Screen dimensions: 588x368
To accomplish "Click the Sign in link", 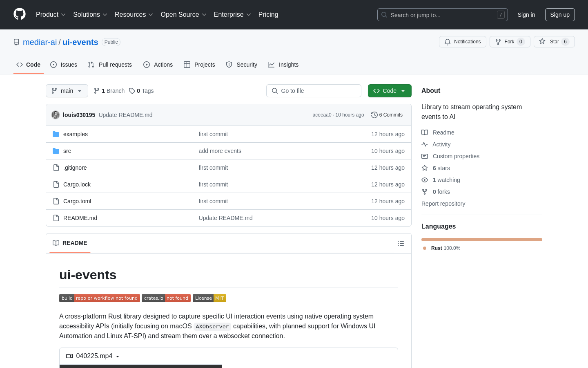I will click(526, 15).
